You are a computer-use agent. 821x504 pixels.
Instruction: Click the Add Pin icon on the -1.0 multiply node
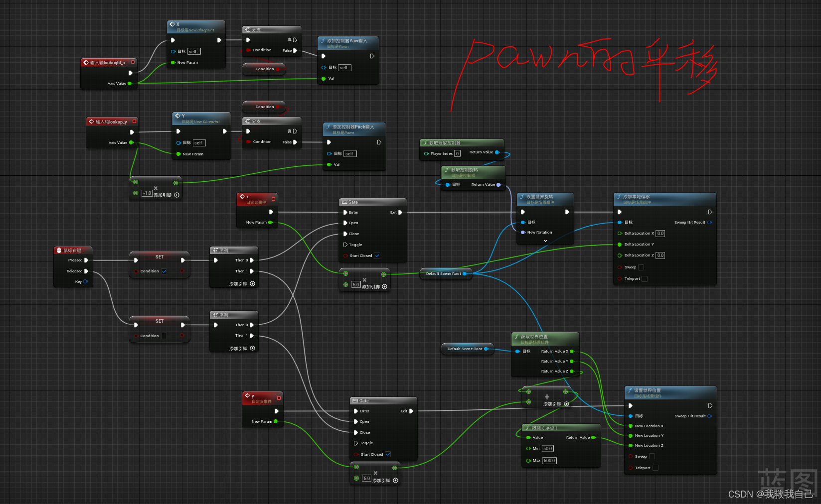(177, 195)
